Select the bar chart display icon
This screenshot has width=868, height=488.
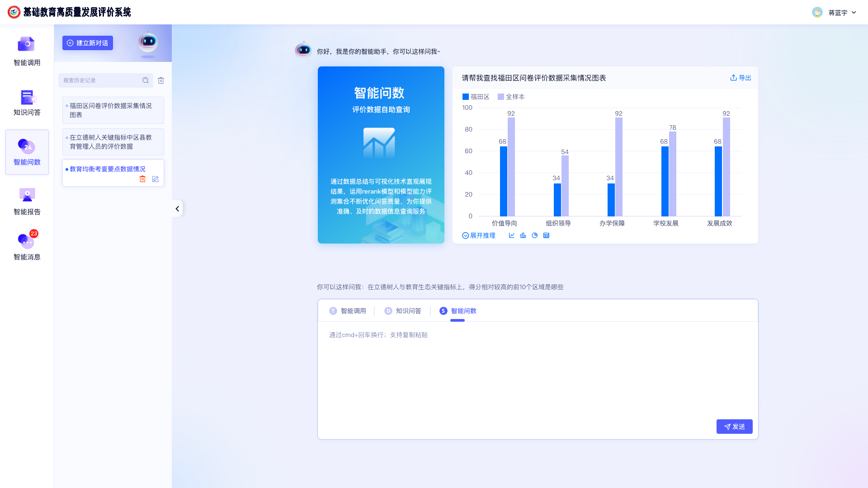523,235
